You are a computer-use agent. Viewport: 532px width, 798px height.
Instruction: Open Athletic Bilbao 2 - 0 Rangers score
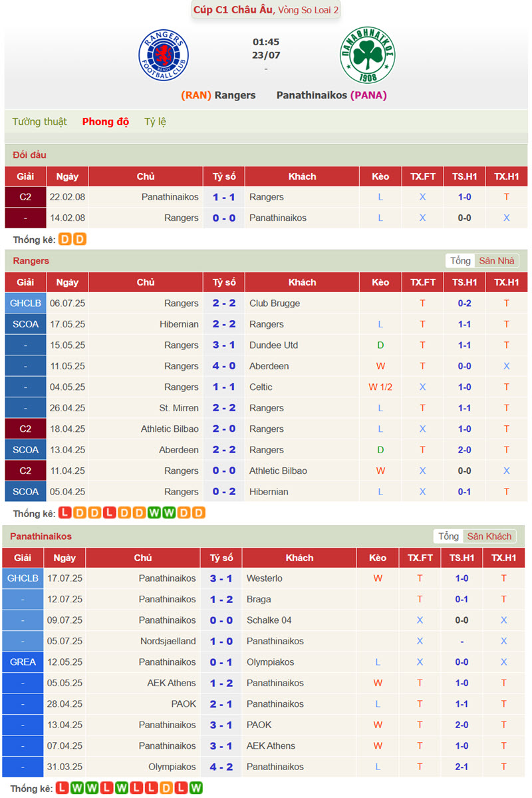click(x=224, y=429)
